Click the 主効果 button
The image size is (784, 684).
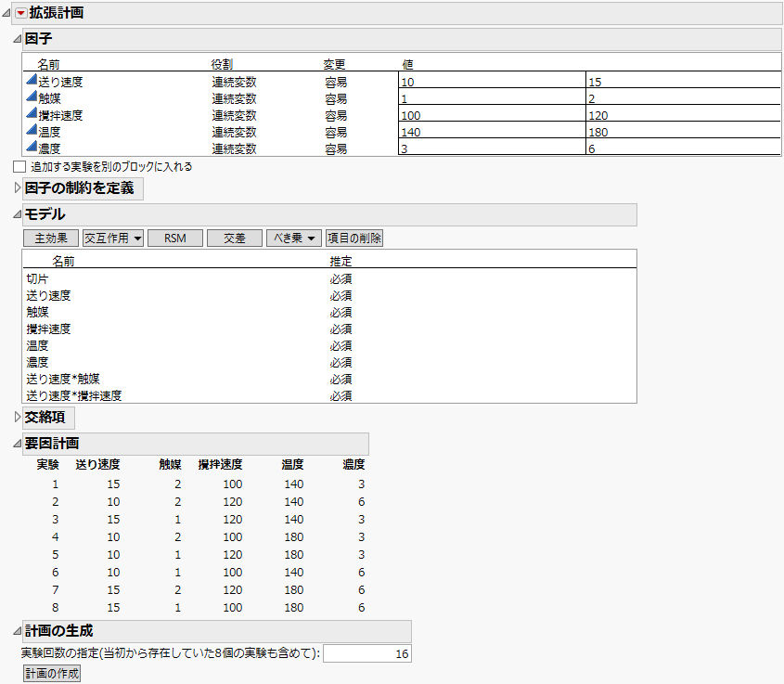[x=50, y=238]
